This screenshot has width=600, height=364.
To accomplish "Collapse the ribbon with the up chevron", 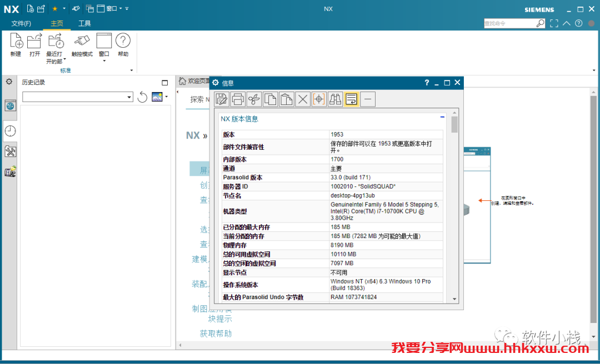I will coord(567,23).
